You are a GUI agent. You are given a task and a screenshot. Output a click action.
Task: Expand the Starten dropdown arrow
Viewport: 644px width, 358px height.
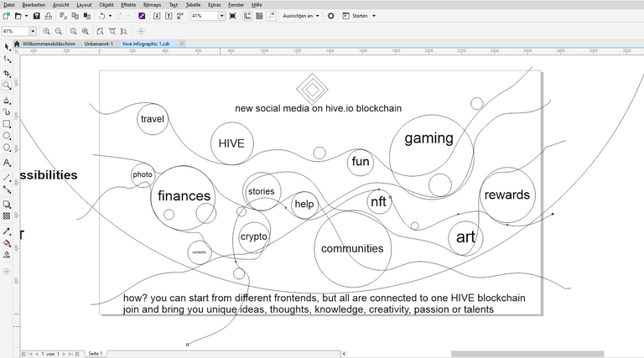[374, 16]
